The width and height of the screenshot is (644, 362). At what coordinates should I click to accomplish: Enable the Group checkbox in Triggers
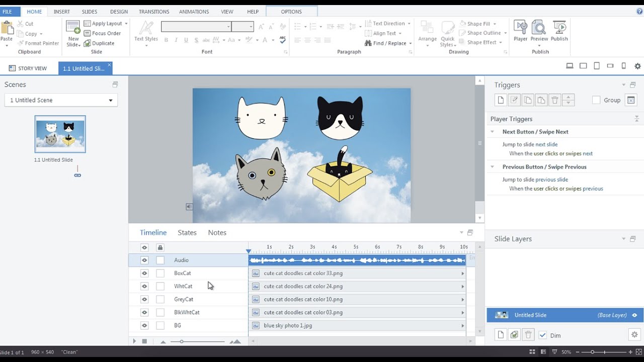[x=596, y=100]
